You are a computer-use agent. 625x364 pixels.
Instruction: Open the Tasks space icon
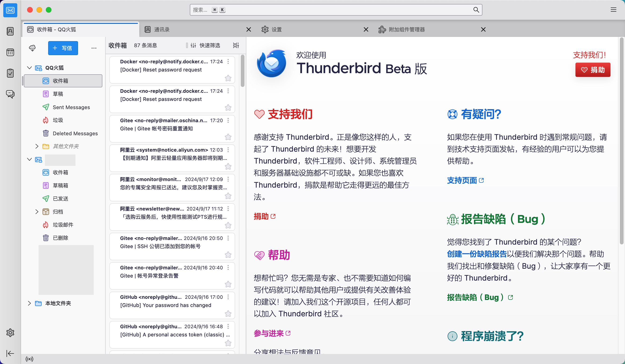coord(10,73)
